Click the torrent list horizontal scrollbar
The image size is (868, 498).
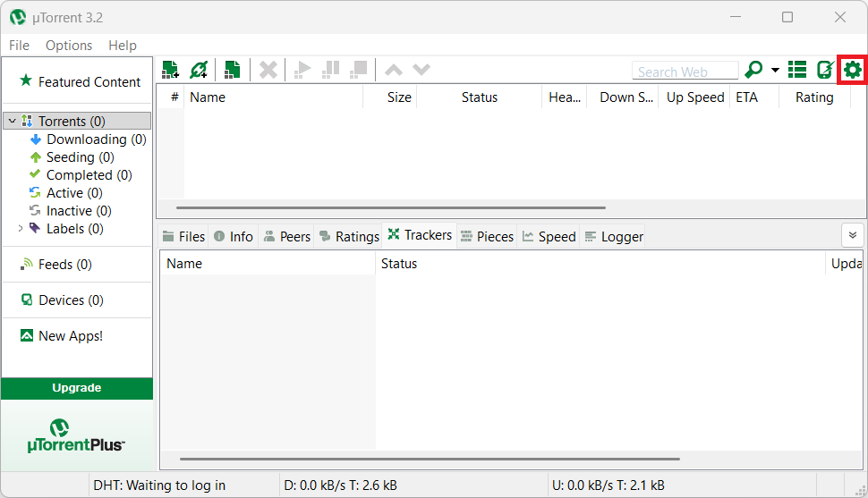click(x=390, y=207)
